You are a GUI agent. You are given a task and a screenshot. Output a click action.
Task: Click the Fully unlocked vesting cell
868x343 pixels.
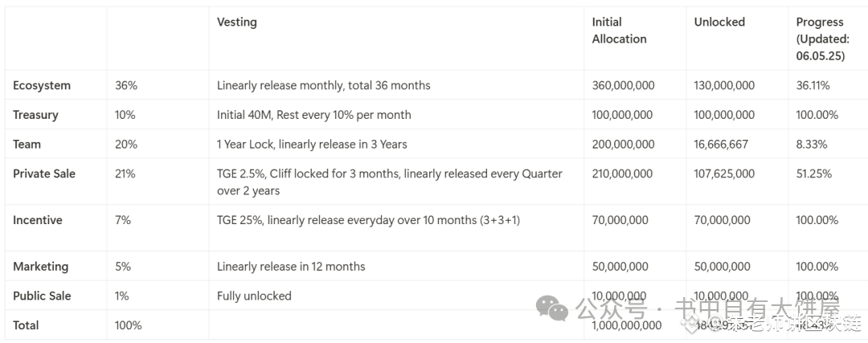(x=253, y=296)
